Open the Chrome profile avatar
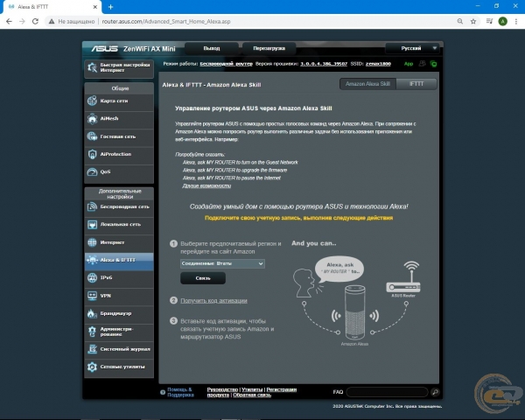This screenshot has width=525, height=420. (x=502, y=21)
